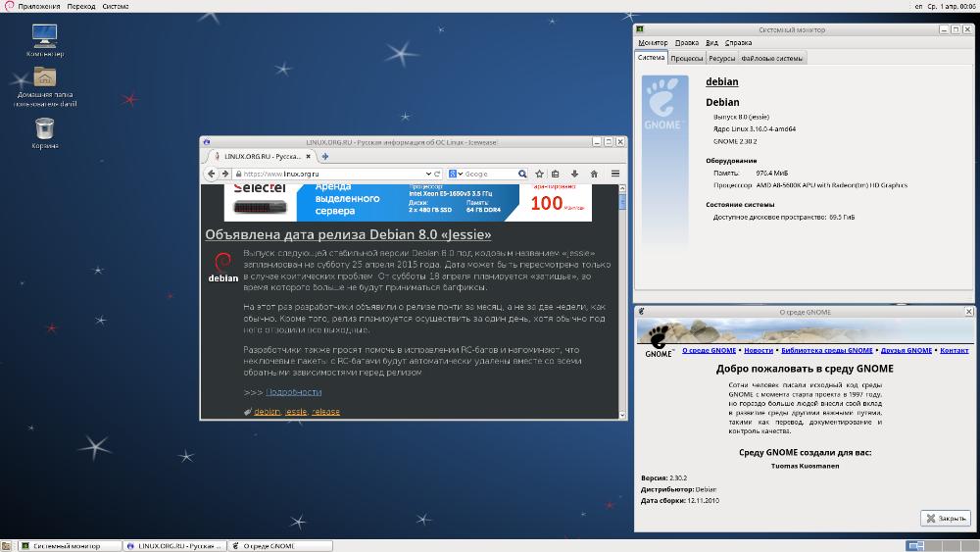This screenshot has width=980, height=552.
Task: Click the clock in the top panel
Action: coord(952,6)
